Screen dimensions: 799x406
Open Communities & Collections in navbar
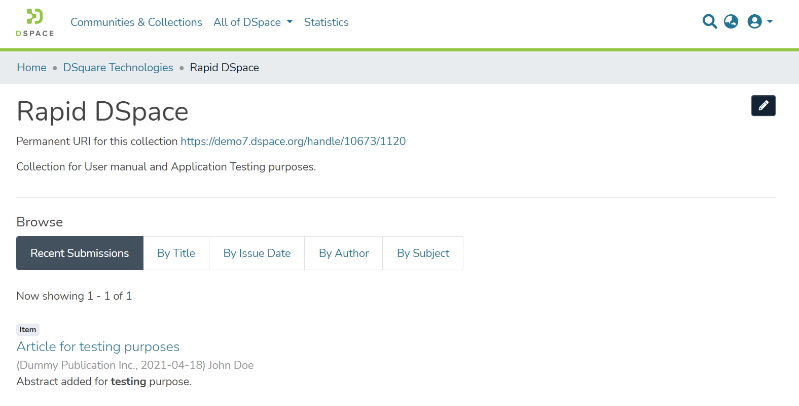click(x=136, y=22)
